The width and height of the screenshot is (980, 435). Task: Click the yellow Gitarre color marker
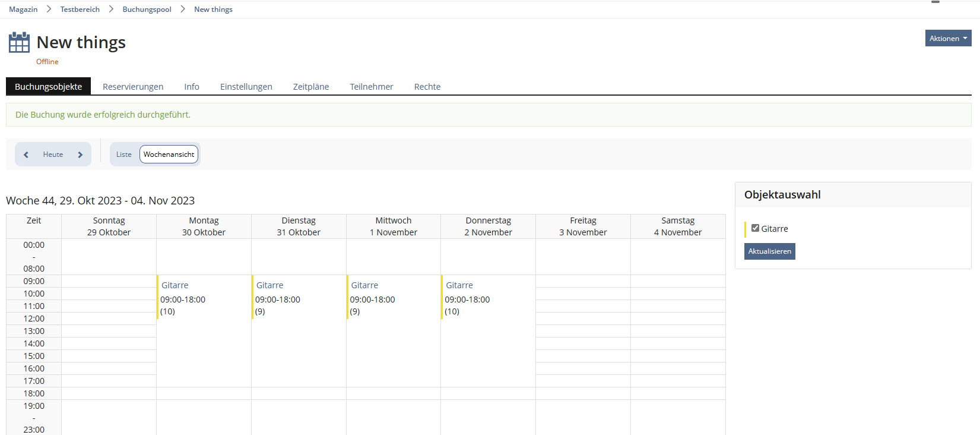click(x=746, y=229)
